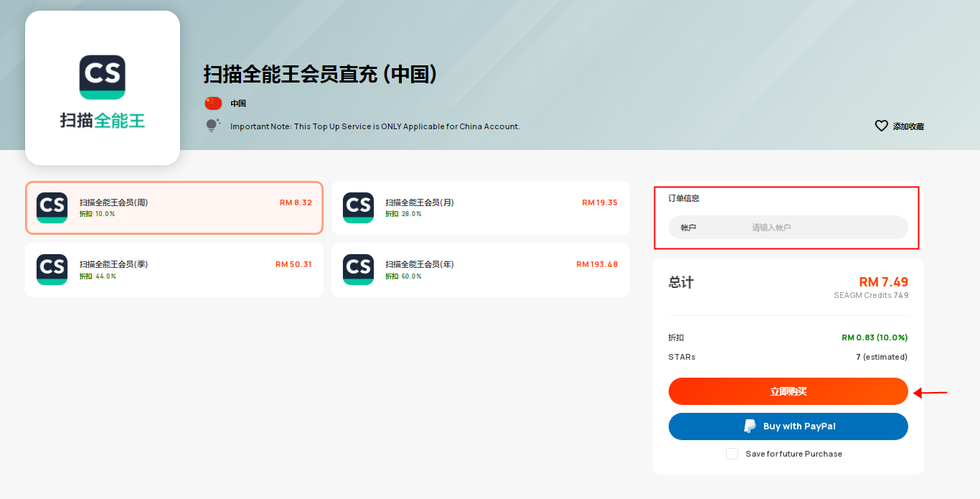The width and height of the screenshot is (980, 499).
Task: Click CS icon on monthly membership card
Action: [x=358, y=207]
